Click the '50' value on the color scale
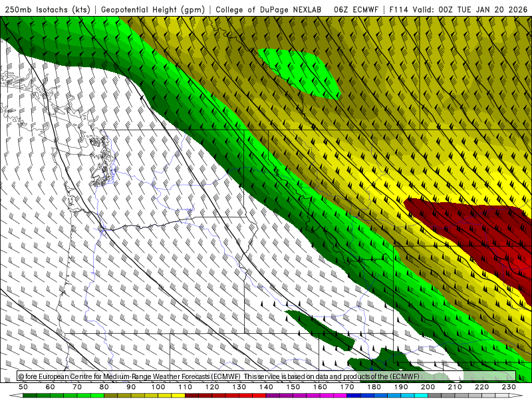532x399 pixels. (x=23, y=387)
